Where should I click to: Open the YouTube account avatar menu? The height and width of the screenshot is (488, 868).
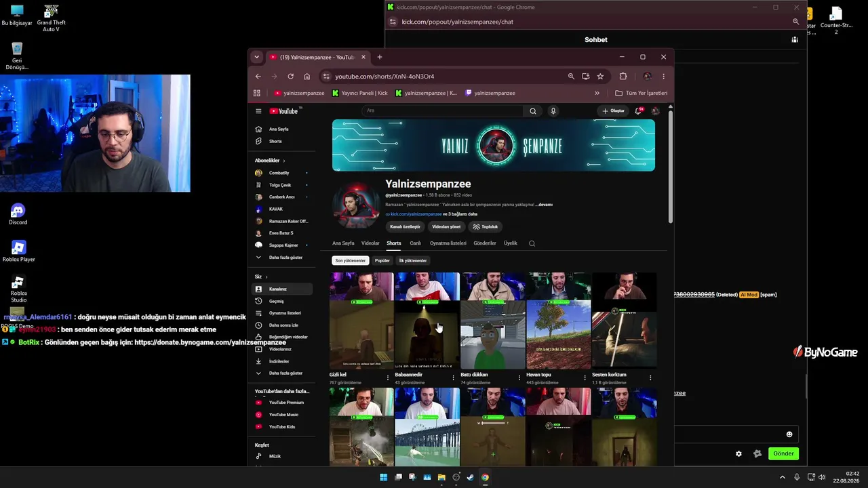click(655, 111)
